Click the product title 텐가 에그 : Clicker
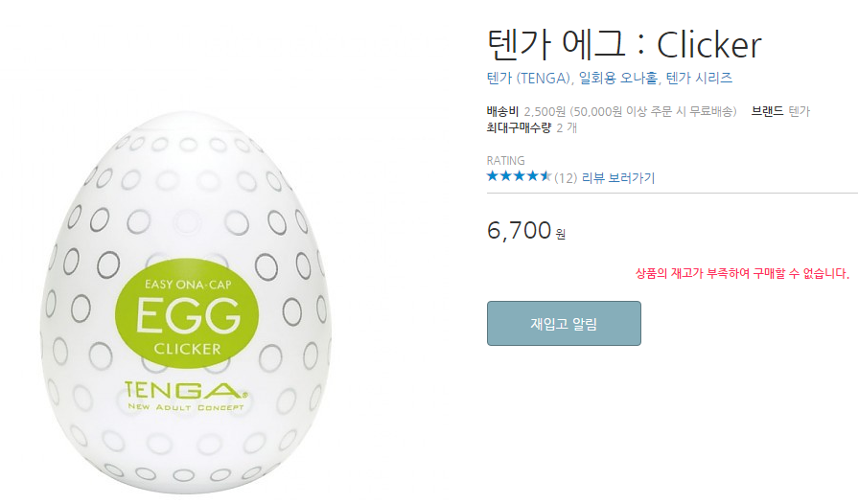 pyautogui.click(x=624, y=45)
